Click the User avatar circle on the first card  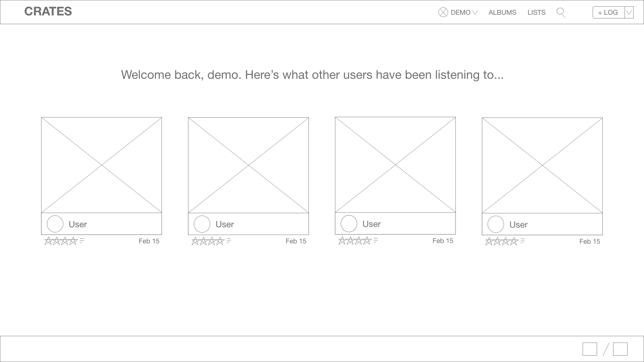55,224
